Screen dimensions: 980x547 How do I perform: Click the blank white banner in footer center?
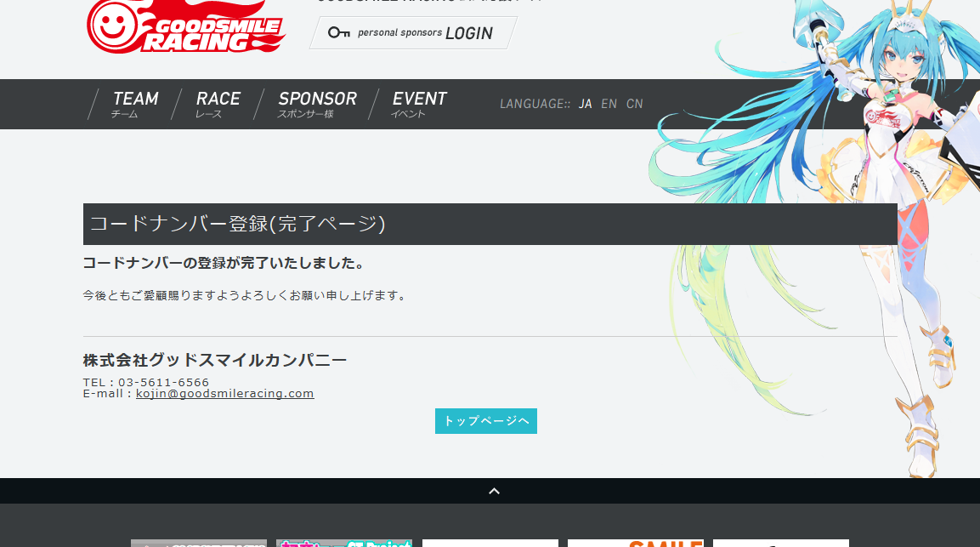tap(490, 543)
